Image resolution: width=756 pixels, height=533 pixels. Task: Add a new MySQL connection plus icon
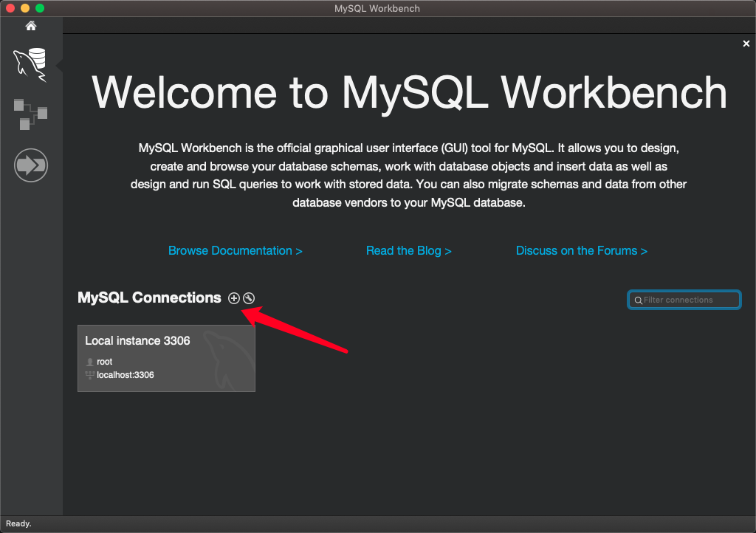tap(234, 298)
